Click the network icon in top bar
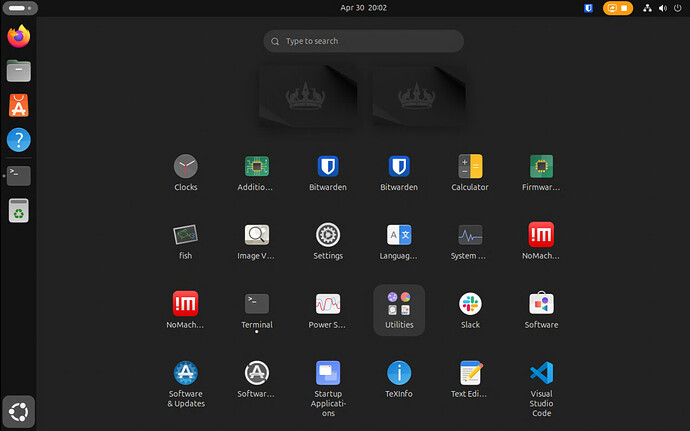690x431 pixels. coord(647,8)
